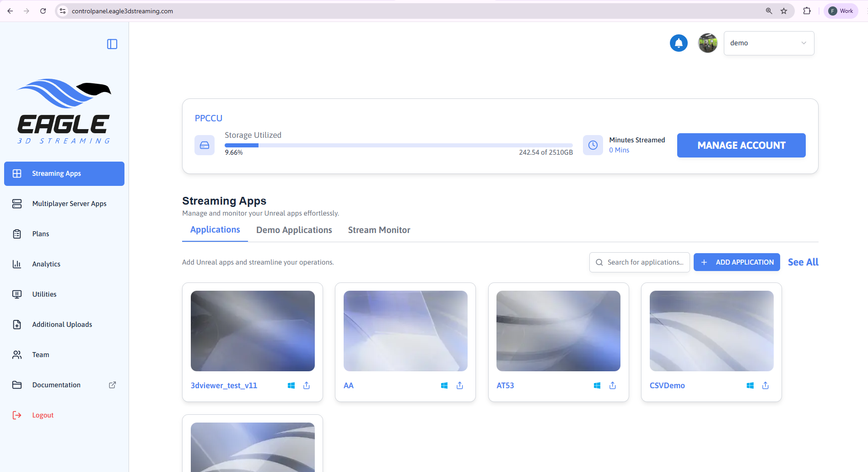The image size is (868, 472).
Task: Open Documentation external link icon
Action: click(112, 385)
